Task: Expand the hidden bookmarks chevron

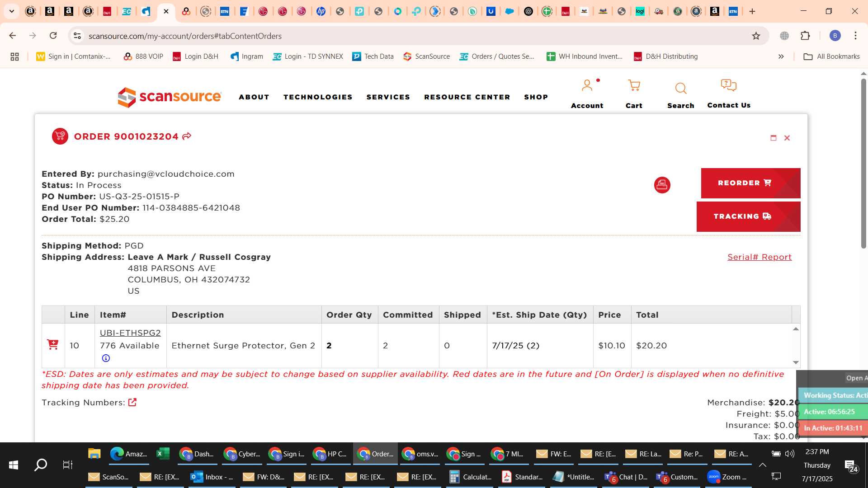Action: [781, 56]
